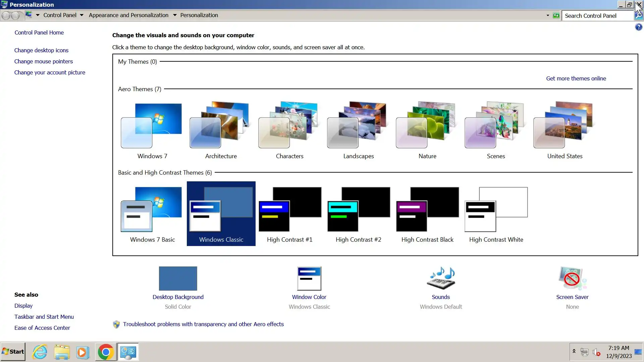This screenshot has width=644, height=362.
Task: Launch Google Chrome from the taskbar
Action: coord(106,352)
